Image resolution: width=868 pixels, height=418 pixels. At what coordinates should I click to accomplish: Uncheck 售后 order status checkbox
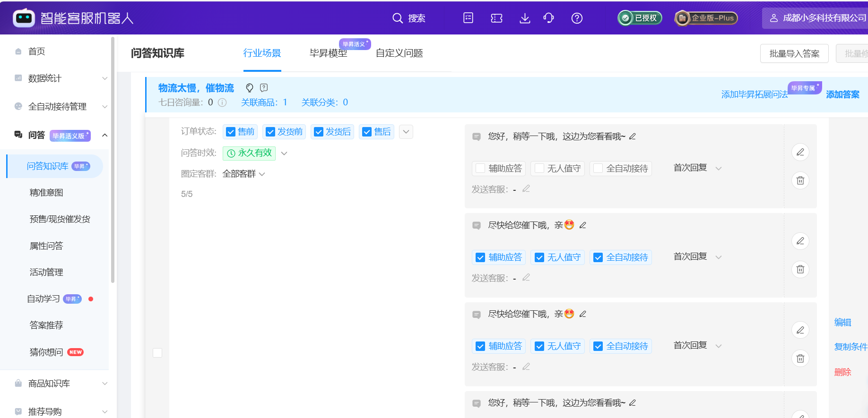click(x=367, y=132)
